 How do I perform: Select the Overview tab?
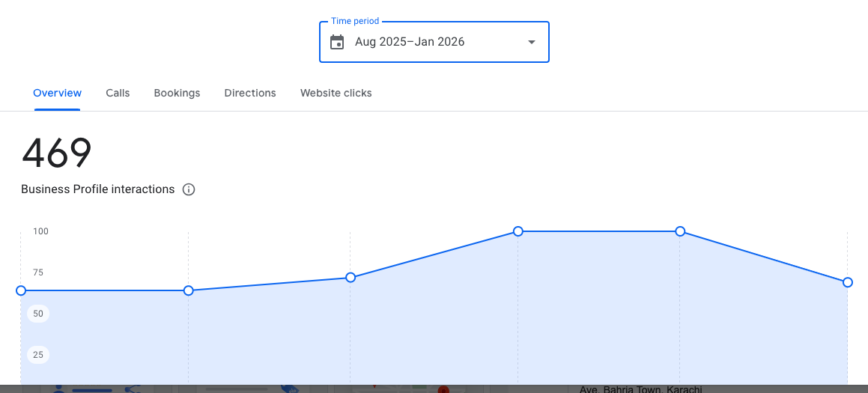pyautogui.click(x=58, y=93)
